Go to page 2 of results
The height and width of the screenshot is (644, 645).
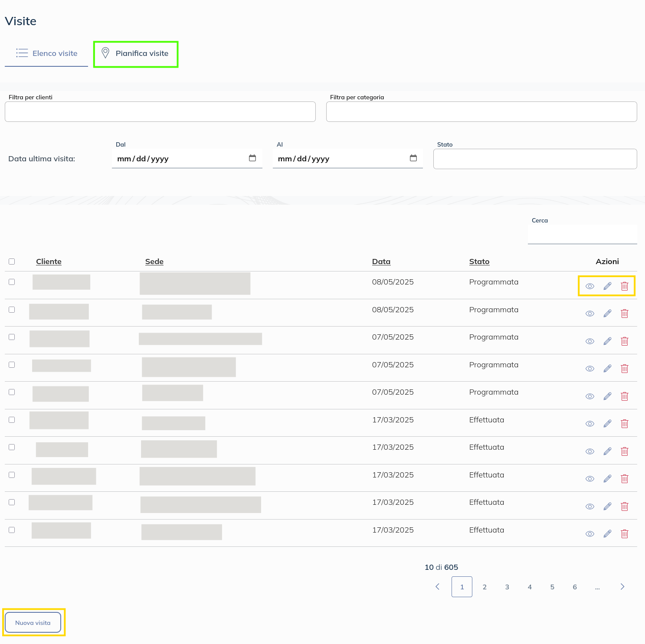(485, 587)
